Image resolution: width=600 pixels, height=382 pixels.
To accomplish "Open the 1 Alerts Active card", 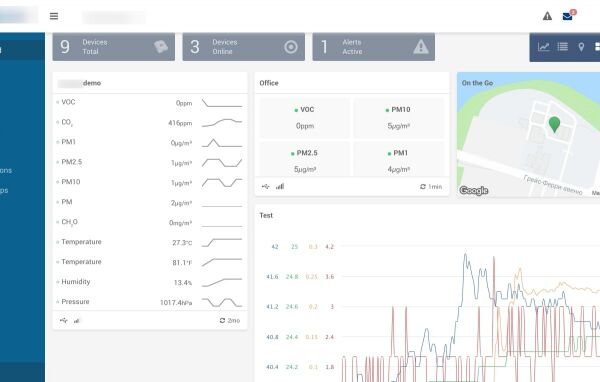I will 373,47.
